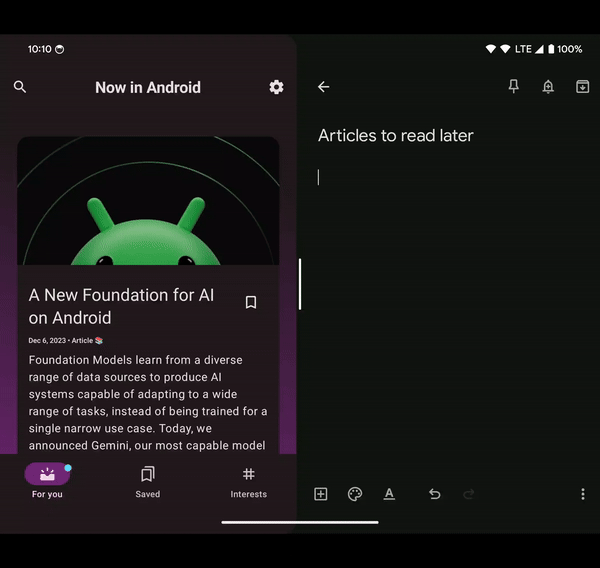600x568 pixels.
Task: Switch to the Interests tab
Action: click(248, 481)
